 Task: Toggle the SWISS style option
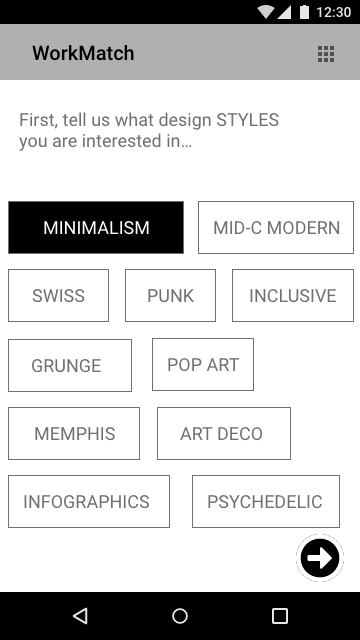point(58,296)
